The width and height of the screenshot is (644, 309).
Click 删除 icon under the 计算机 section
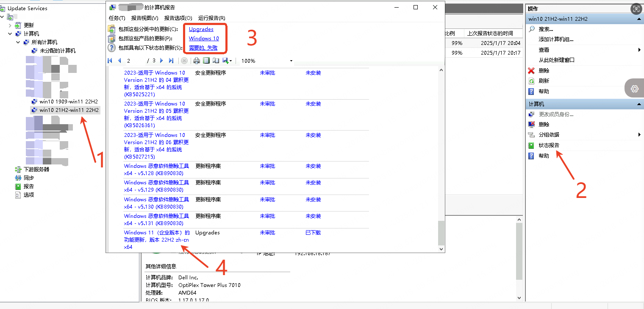point(532,125)
